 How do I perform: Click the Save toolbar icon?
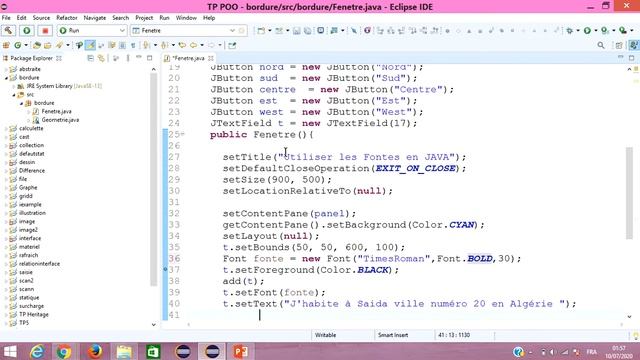tap(297, 31)
